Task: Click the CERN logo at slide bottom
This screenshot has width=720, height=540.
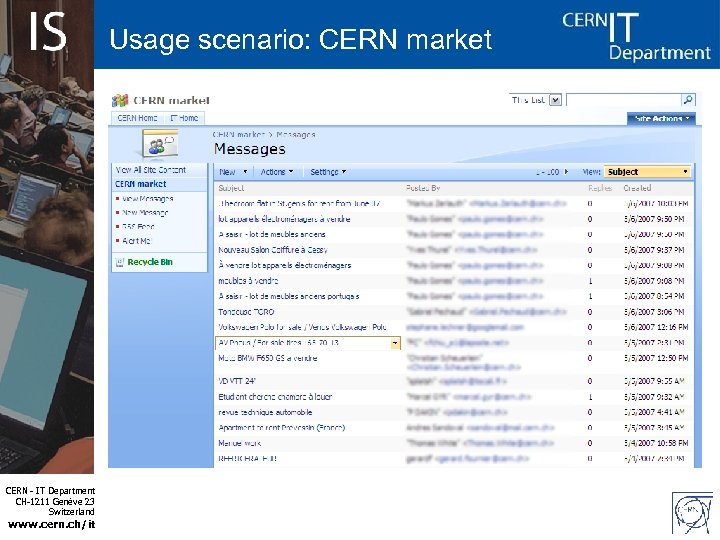Action: tap(692, 513)
